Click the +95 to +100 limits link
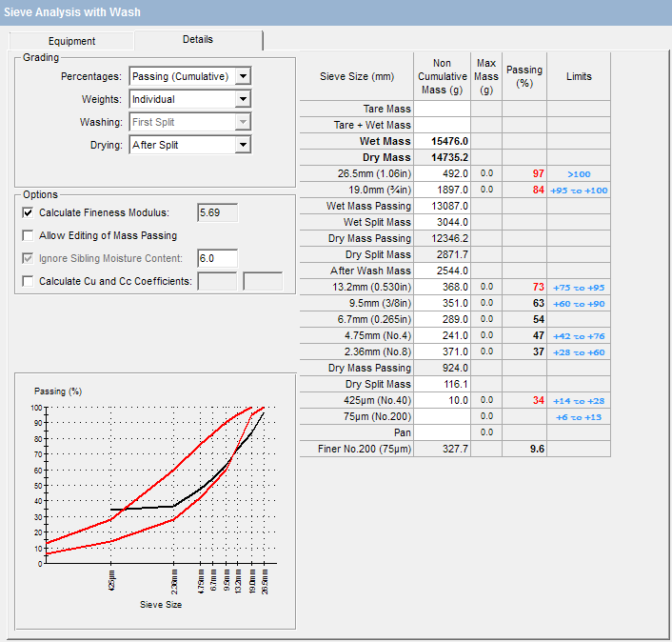This screenshot has width=672, height=642. point(579,191)
